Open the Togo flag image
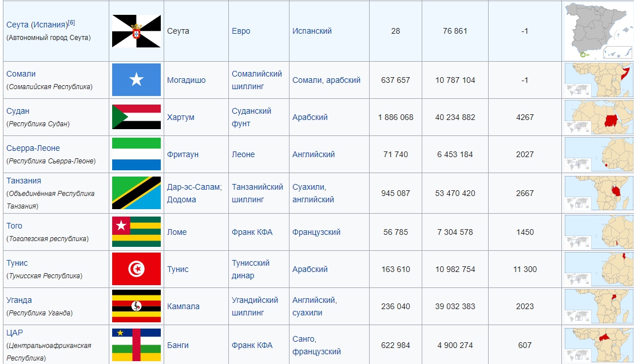 click(x=136, y=232)
